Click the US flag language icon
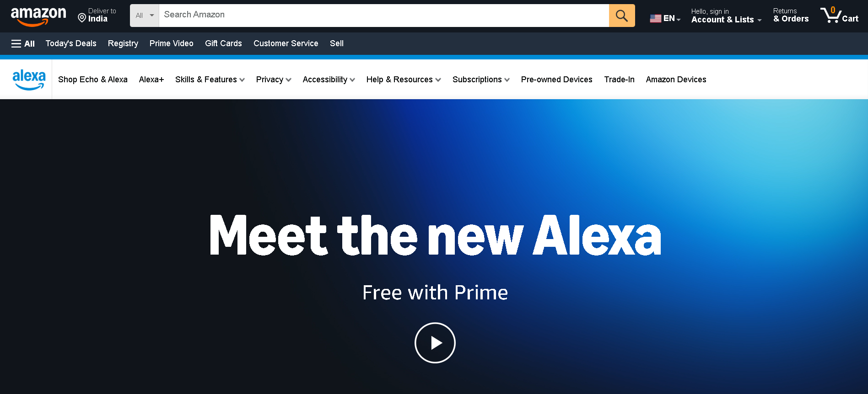The image size is (868, 394). click(655, 19)
